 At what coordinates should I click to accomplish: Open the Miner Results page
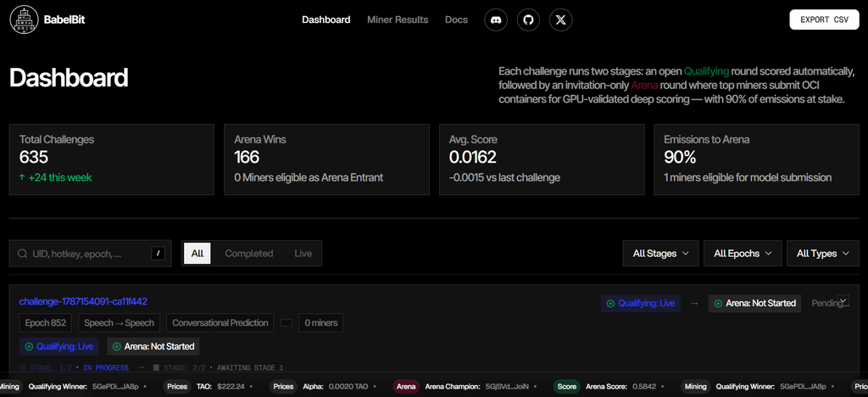coord(398,20)
